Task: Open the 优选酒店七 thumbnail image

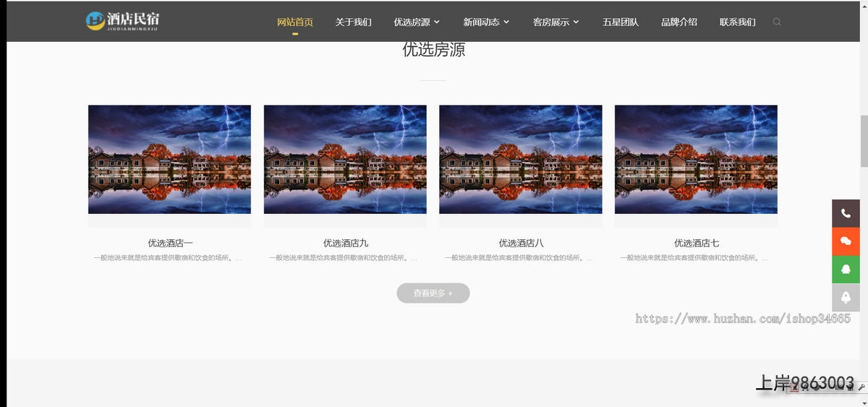Action: [x=696, y=160]
